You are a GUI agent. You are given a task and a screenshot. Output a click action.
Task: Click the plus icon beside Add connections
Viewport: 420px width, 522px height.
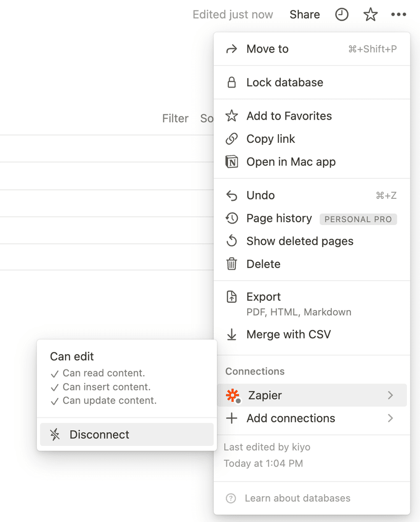click(232, 418)
